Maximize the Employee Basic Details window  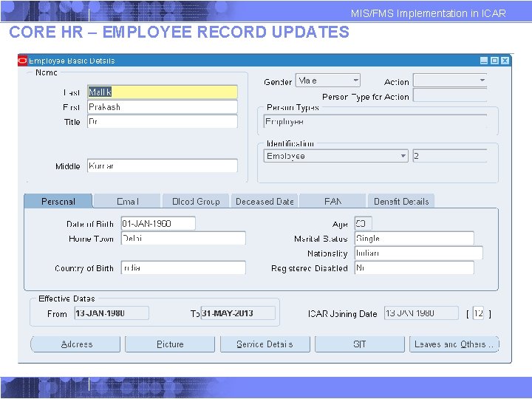494,61
